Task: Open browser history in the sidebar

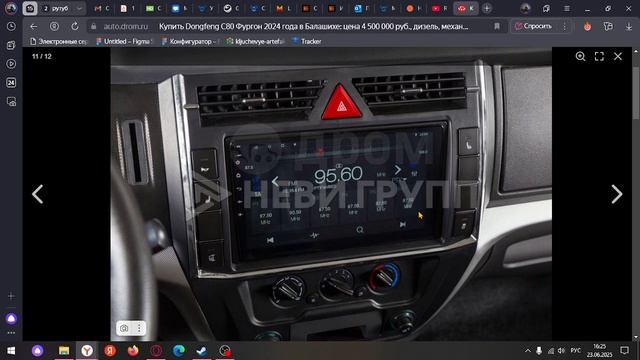Action: coord(11,27)
